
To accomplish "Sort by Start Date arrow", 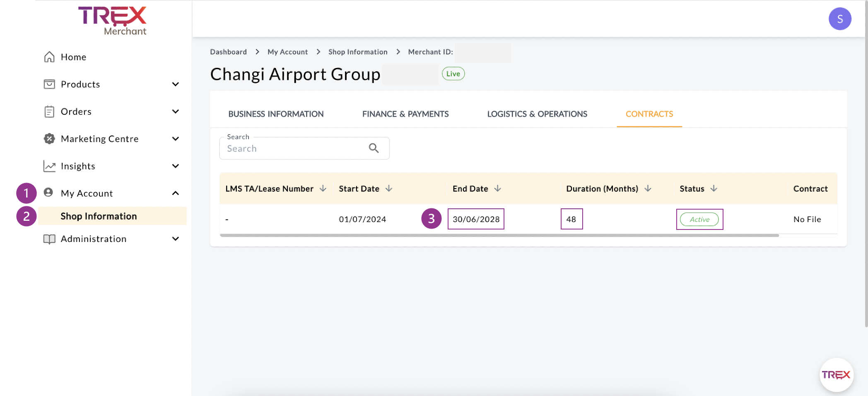I will coord(389,189).
